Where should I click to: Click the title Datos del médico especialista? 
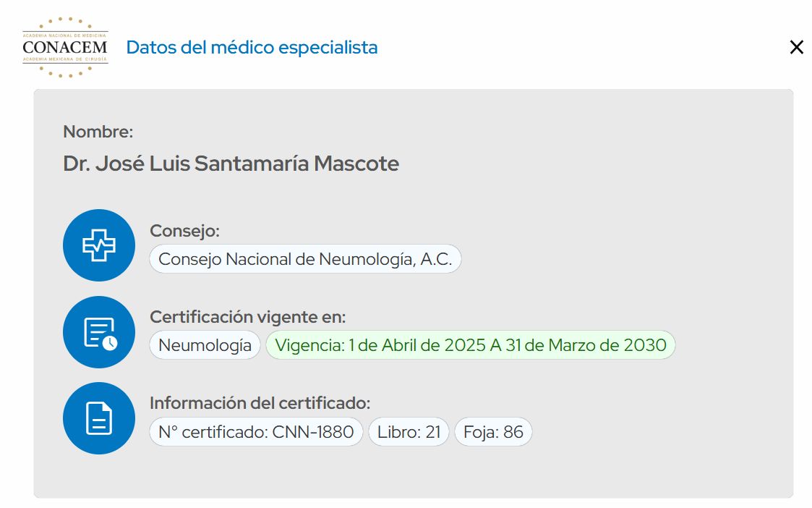click(x=252, y=48)
